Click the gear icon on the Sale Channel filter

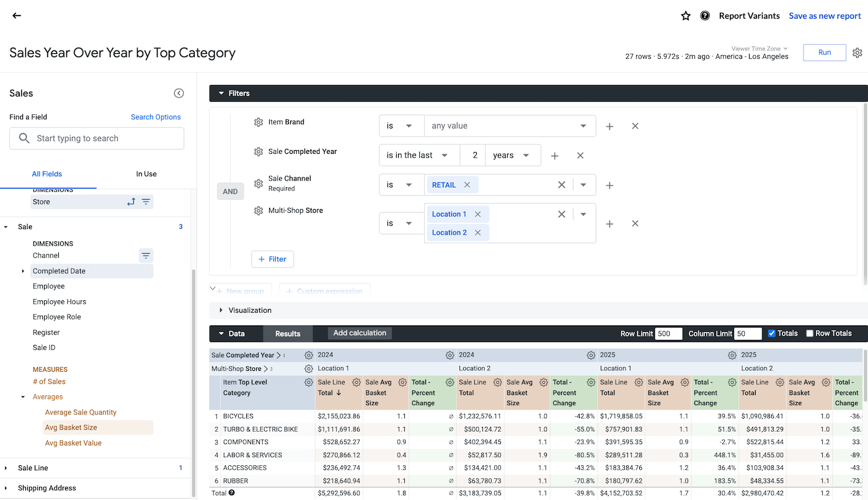tap(259, 183)
